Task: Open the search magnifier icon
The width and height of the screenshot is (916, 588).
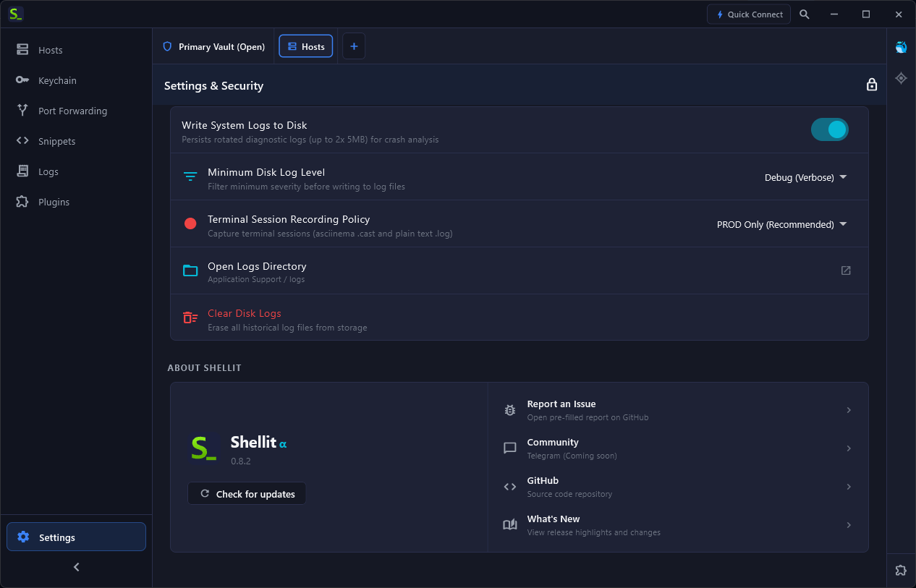Action: 805,14
